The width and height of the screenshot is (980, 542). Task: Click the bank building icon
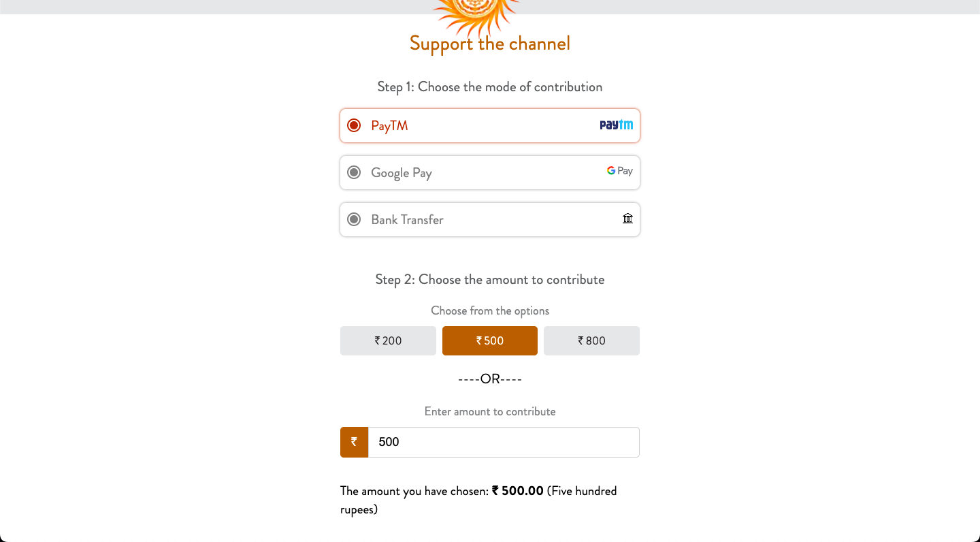(x=627, y=219)
